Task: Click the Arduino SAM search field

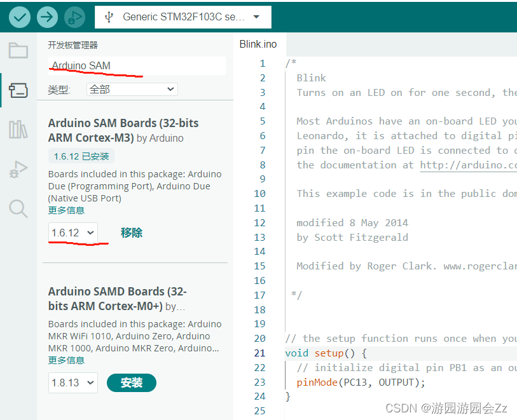Action: pyautogui.click(x=137, y=65)
